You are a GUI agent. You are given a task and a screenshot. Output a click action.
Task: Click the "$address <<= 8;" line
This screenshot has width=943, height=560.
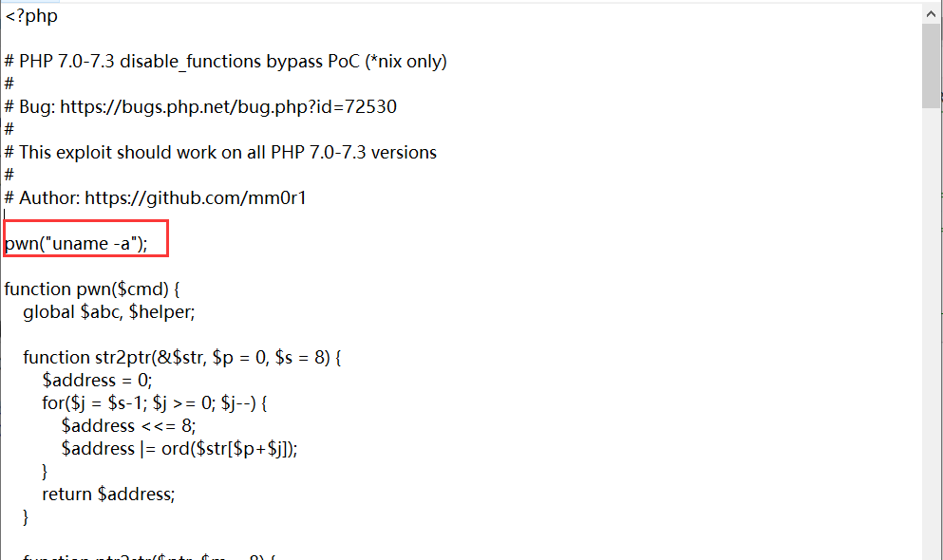point(128,426)
